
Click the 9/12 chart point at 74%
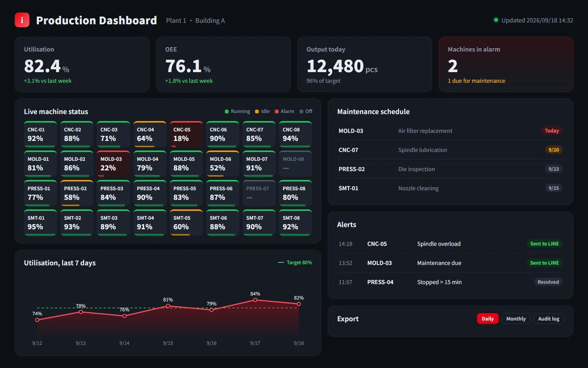click(37, 320)
